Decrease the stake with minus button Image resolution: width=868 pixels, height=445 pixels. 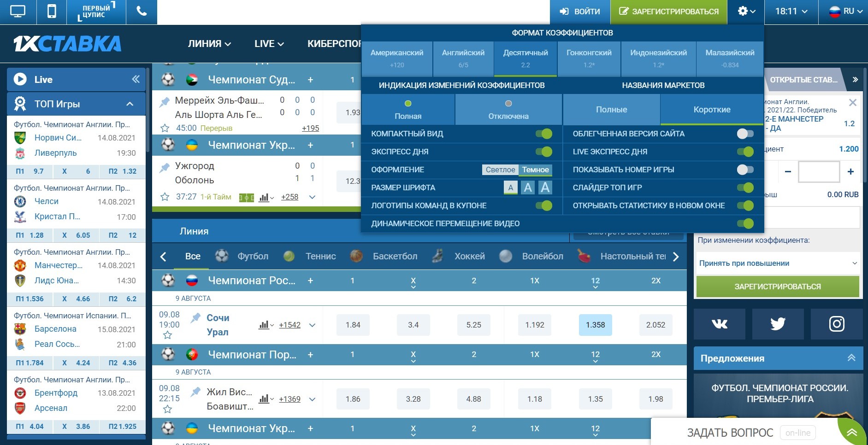tap(788, 172)
